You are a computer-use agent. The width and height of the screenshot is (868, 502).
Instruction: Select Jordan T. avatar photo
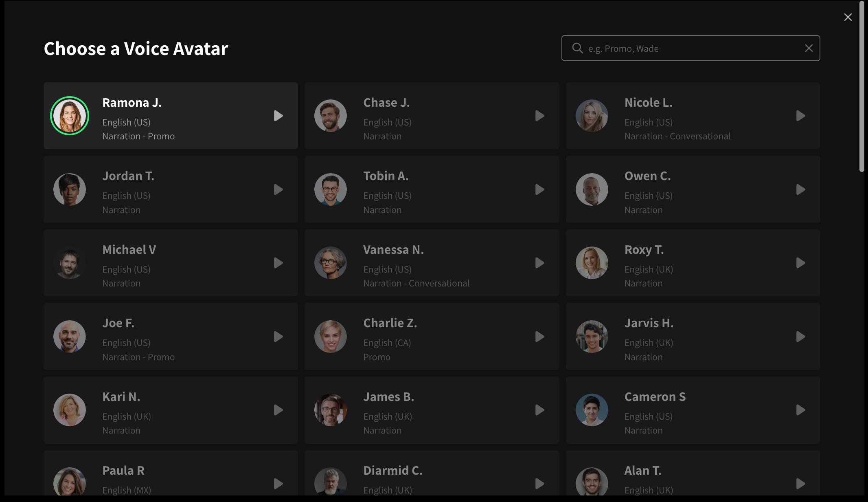70,189
